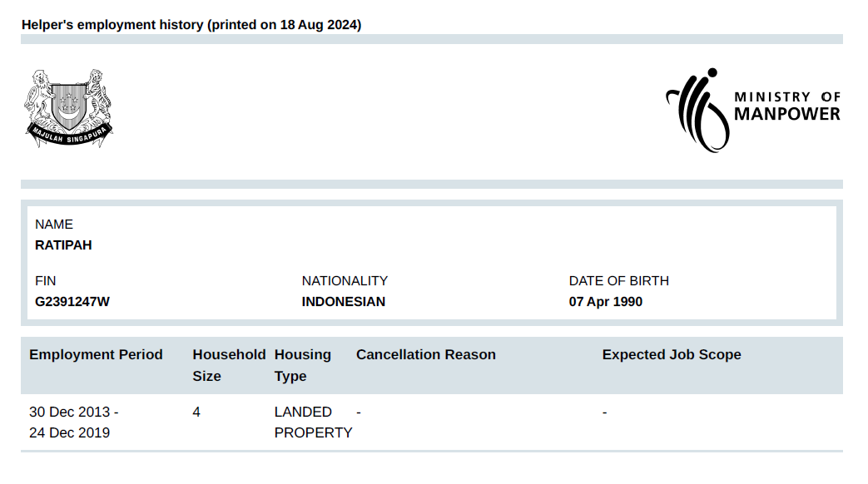Click the Housing Type column header

tap(303, 365)
